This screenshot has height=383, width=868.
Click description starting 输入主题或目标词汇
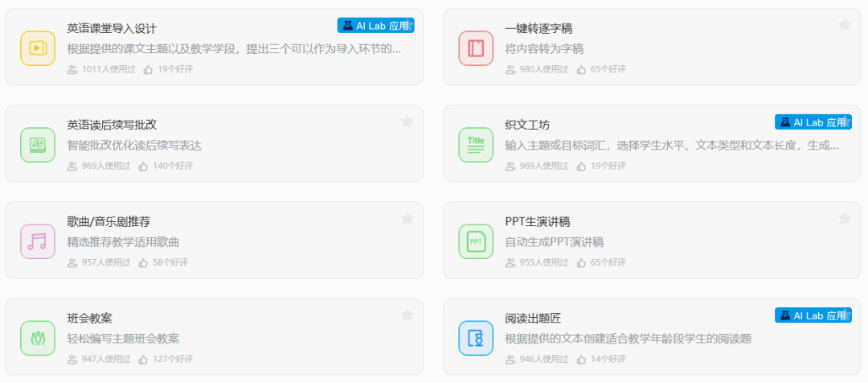click(x=672, y=145)
